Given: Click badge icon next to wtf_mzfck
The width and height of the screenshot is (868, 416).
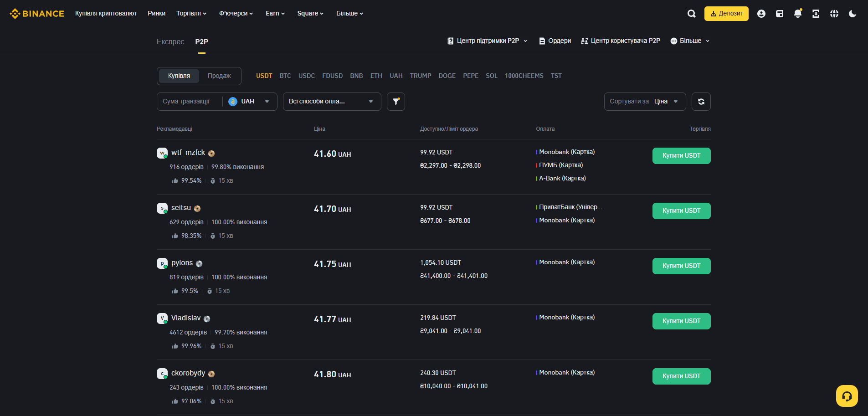Looking at the screenshot, I should pyautogui.click(x=211, y=154).
